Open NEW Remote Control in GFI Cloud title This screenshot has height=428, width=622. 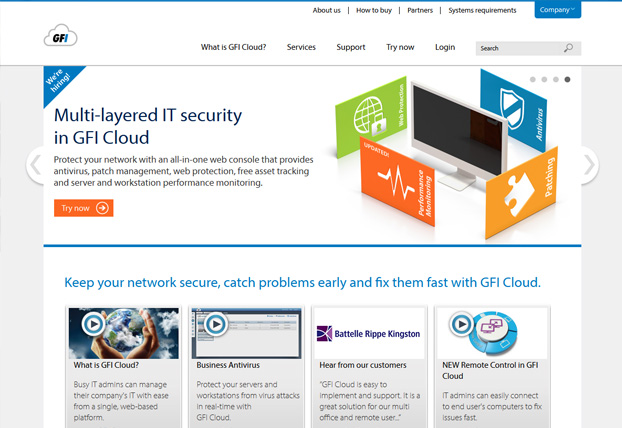490,370
